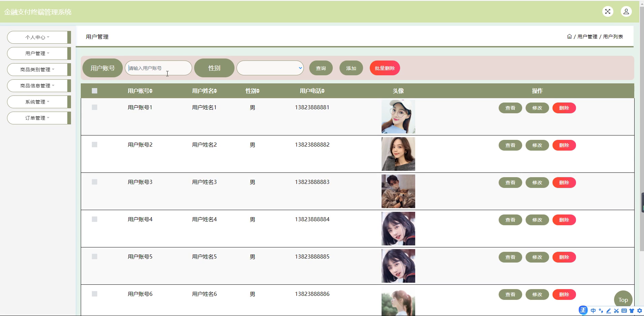Click 删除 for 用户账号5
This screenshot has height=316, width=644.
coord(564,257)
